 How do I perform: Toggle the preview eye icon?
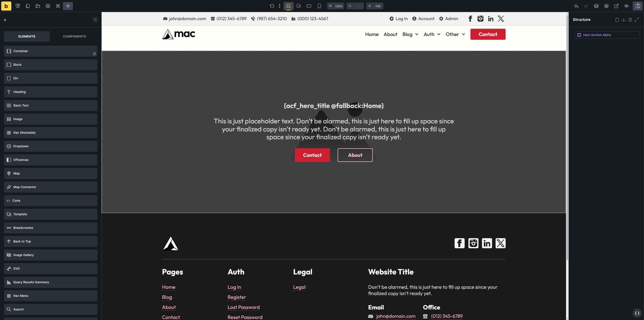[626, 6]
